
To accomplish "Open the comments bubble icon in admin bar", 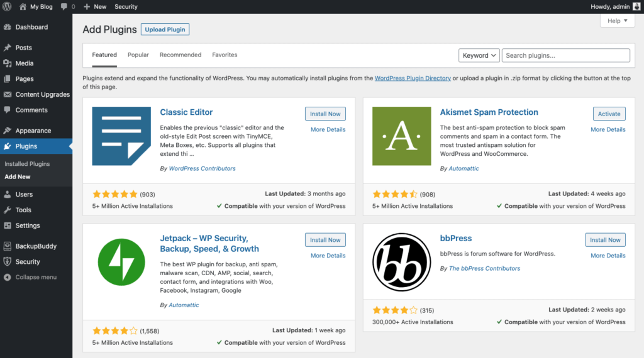I will pos(64,6).
